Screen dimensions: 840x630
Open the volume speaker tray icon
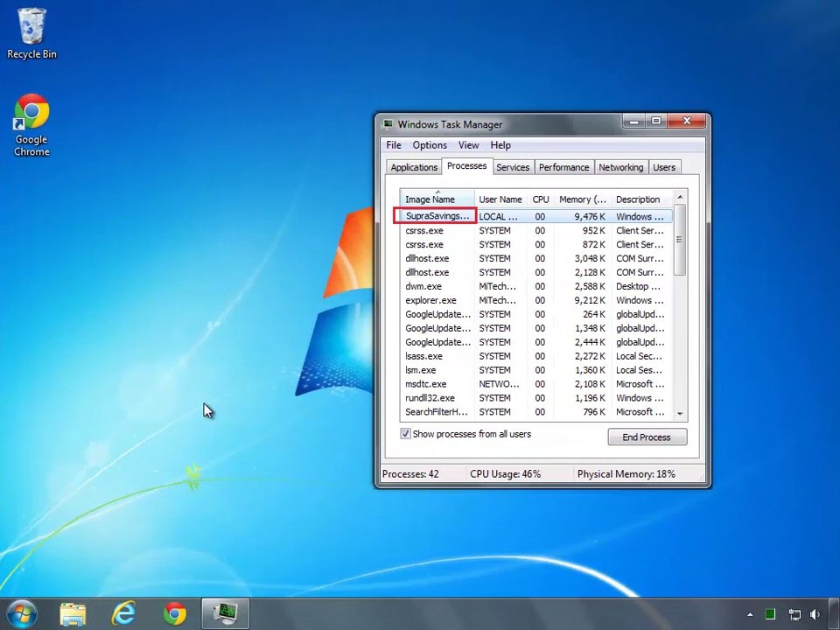pyautogui.click(x=815, y=614)
